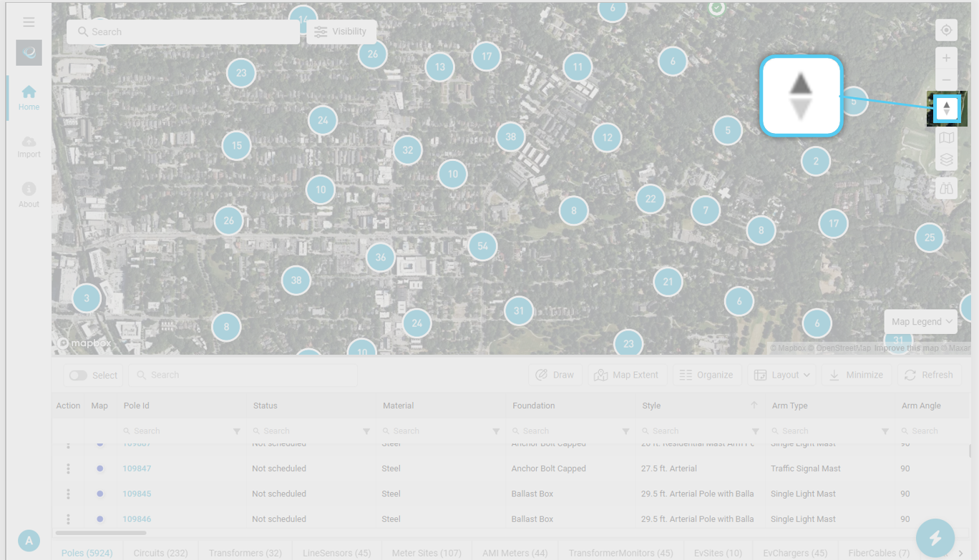This screenshot has width=979, height=560.
Task: Open the Material column filter
Action: click(496, 431)
